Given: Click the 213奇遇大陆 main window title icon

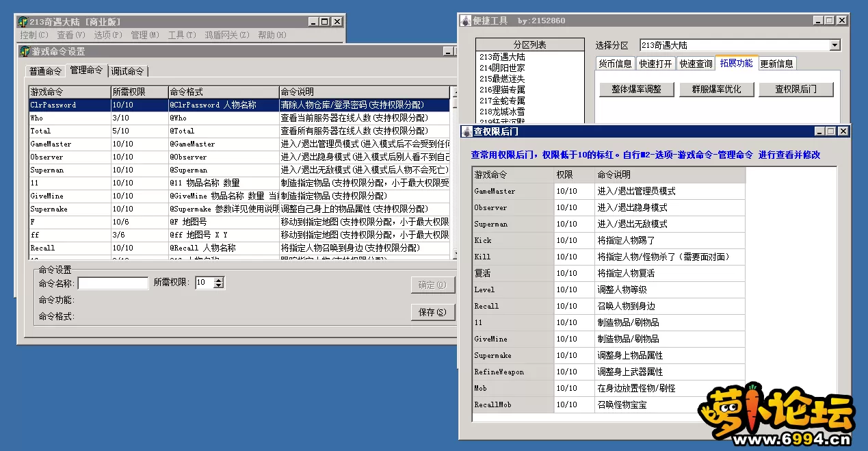Looking at the screenshot, I should pyautogui.click(x=23, y=21).
